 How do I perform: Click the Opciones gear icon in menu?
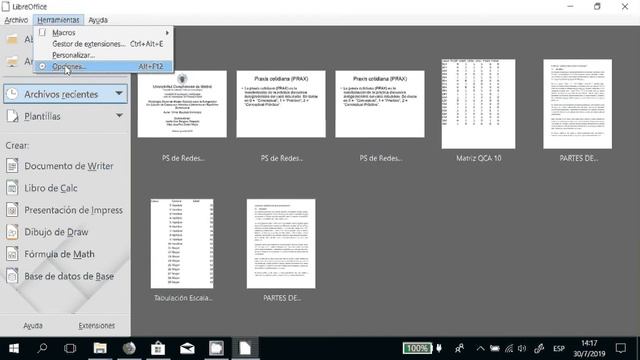click(x=42, y=66)
